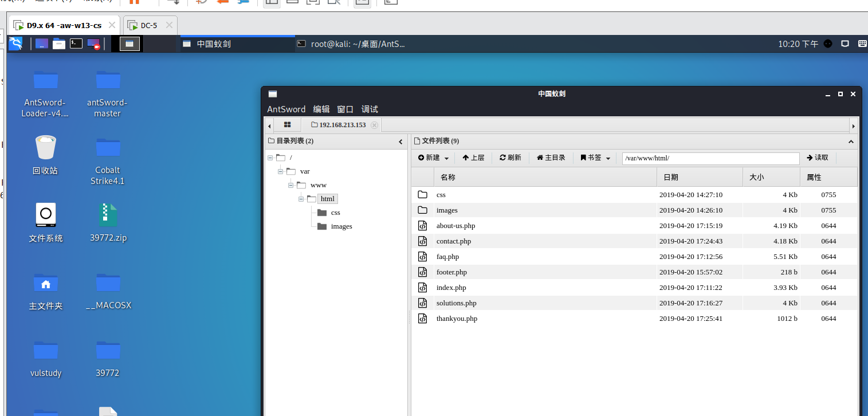Collapse the www tree node
The image size is (868, 416).
(x=291, y=185)
